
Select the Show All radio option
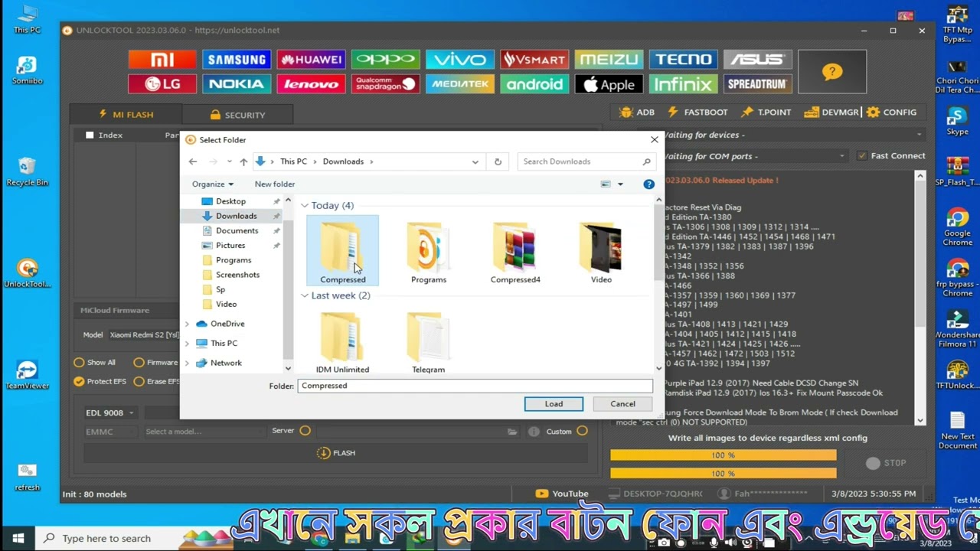tap(79, 363)
